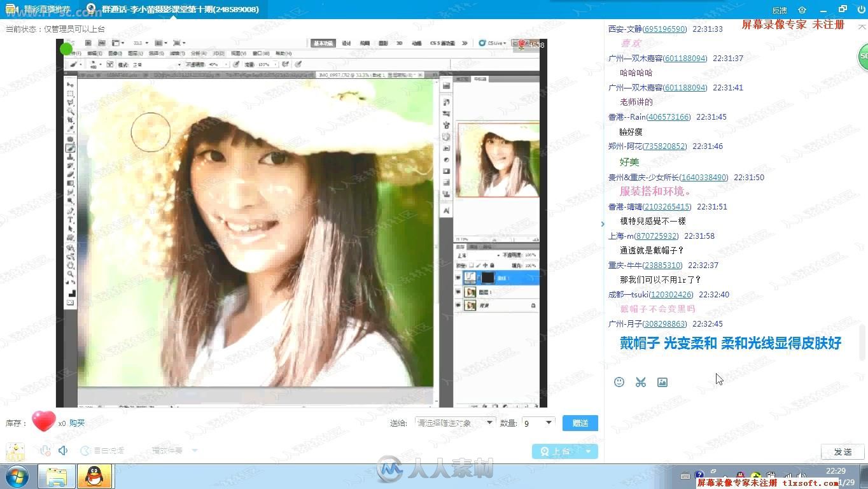Open the 滤镜 menu in Photoshop
The height and width of the screenshot is (489, 868).
click(x=177, y=53)
